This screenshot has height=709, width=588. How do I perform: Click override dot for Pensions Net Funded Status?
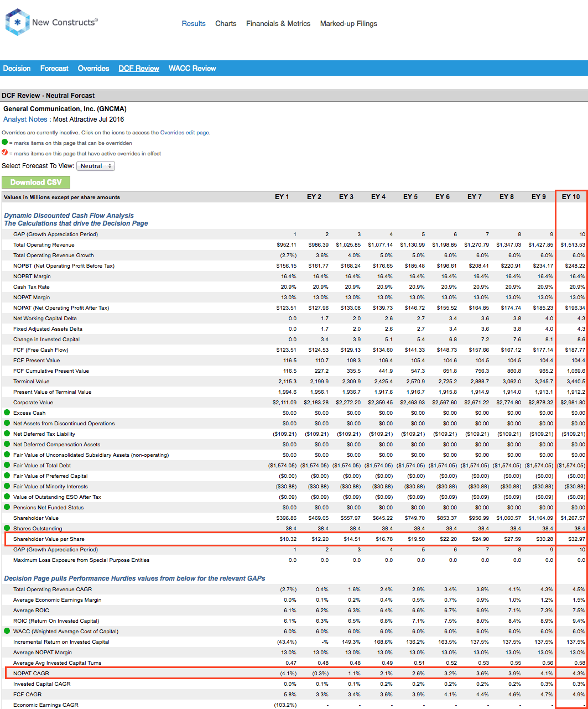tap(7, 507)
